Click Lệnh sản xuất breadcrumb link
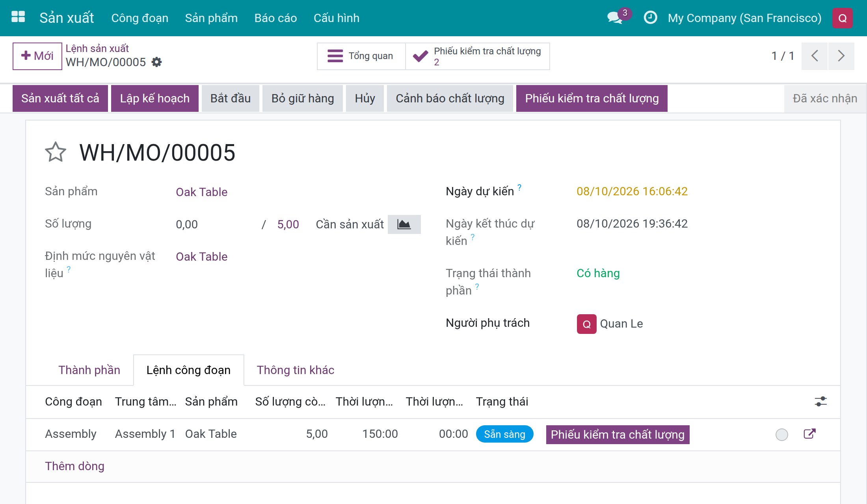This screenshot has width=867, height=504. pyautogui.click(x=97, y=48)
